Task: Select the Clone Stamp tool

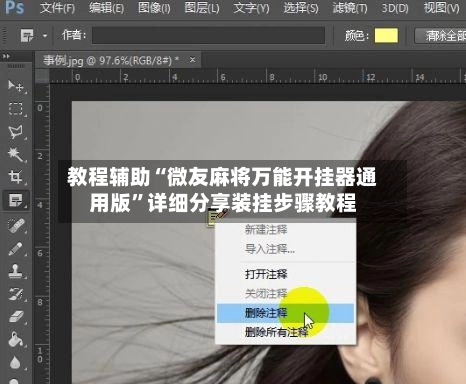Action: [x=16, y=271]
